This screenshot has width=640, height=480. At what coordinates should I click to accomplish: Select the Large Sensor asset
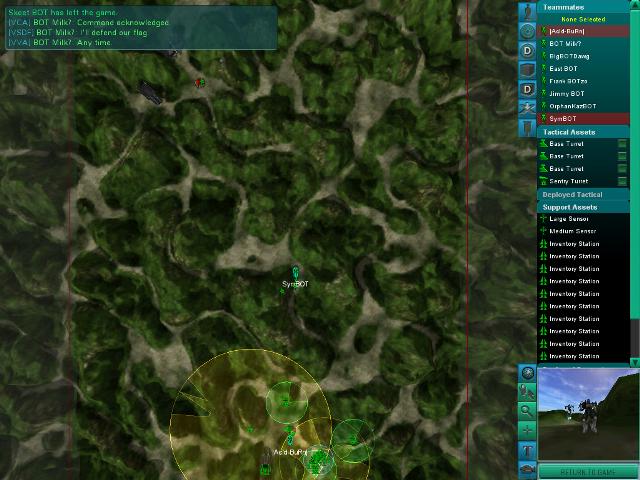[583, 219]
